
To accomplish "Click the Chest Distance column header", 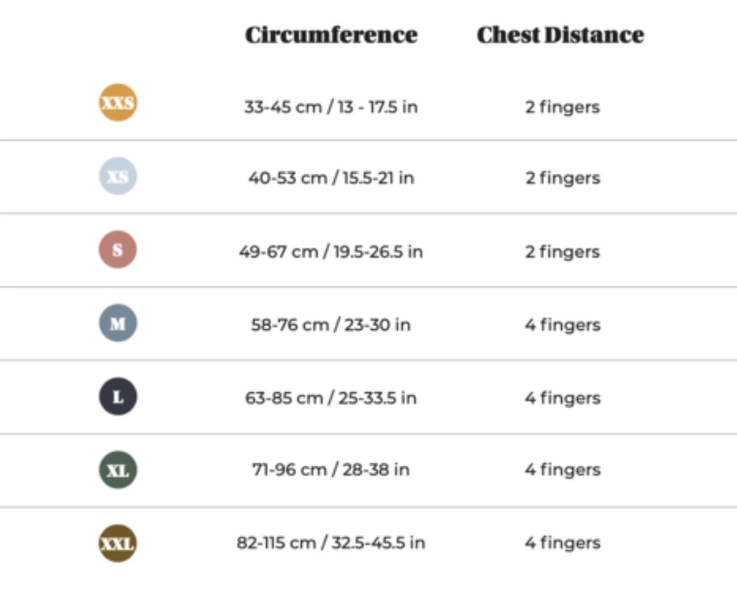I will pyautogui.click(x=560, y=35).
